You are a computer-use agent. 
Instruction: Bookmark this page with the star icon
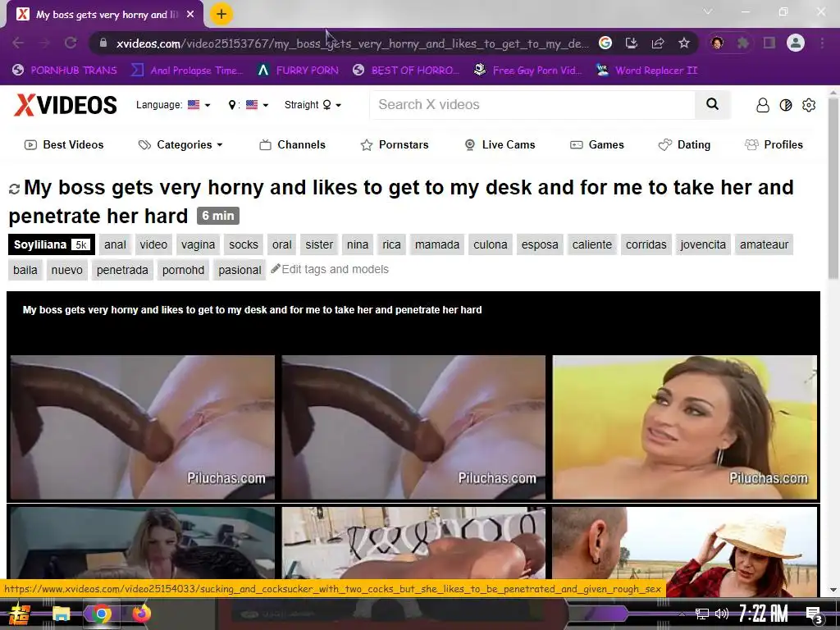coord(683,43)
